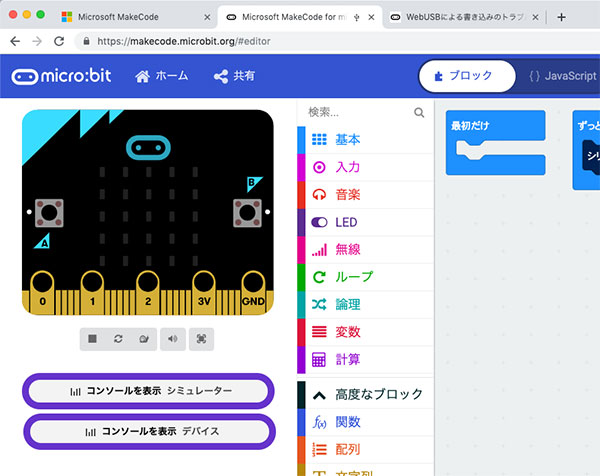Switch to JavaScript editor view
This screenshot has height=476, width=600.
point(560,76)
